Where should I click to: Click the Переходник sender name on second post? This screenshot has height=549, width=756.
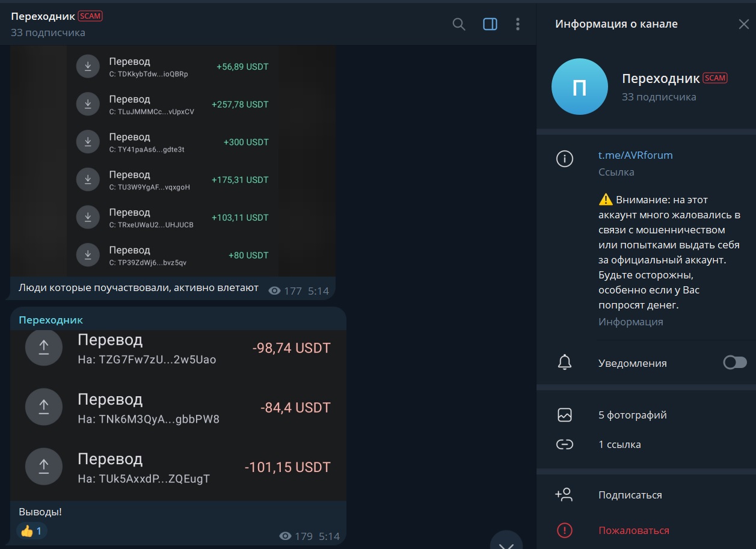pyautogui.click(x=51, y=320)
